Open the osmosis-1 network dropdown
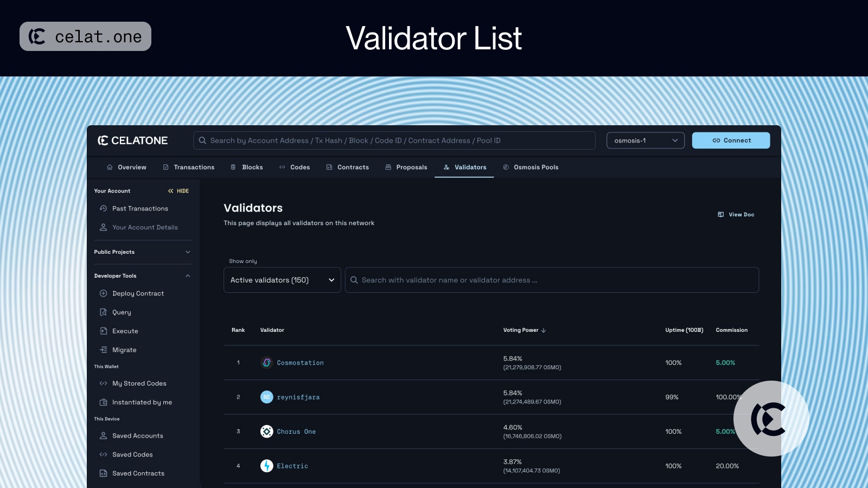This screenshot has width=868, height=488. click(x=646, y=140)
